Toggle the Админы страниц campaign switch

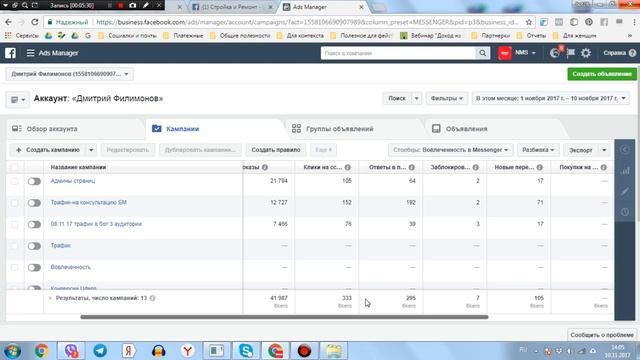(x=34, y=181)
